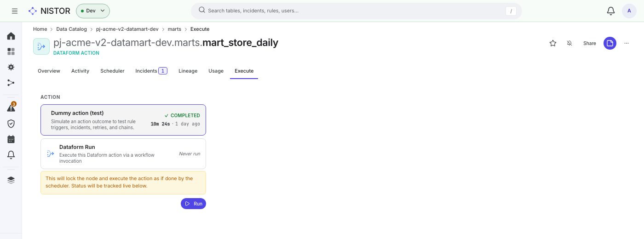644x239 pixels.
Task: Select the Execute tab
Action: pos(244,71)
